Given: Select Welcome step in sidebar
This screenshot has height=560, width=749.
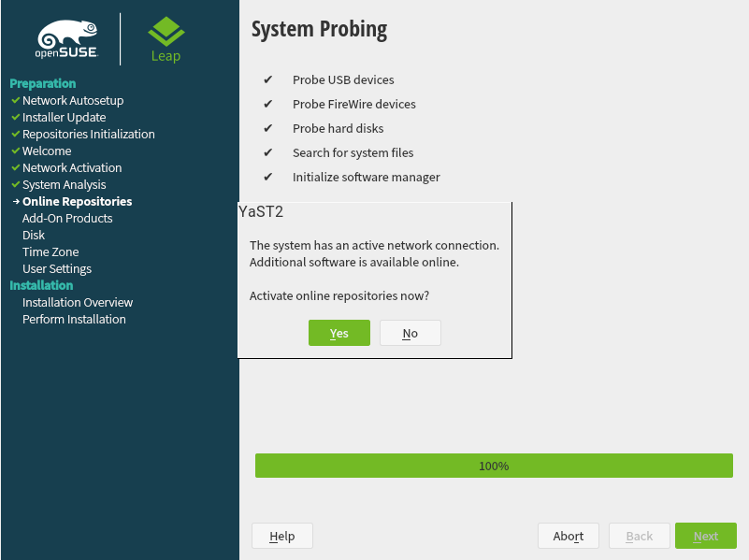Looking at the screenshot, I should 47,151.
